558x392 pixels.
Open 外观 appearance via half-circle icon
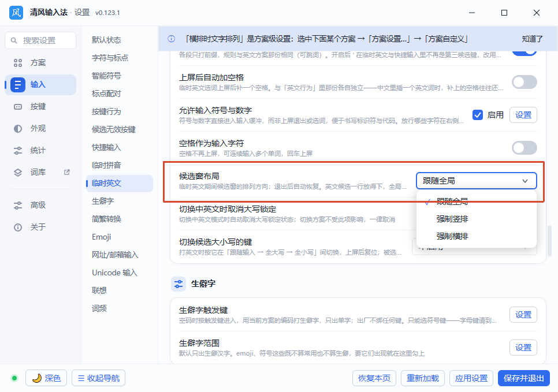[x=18, y=128]
